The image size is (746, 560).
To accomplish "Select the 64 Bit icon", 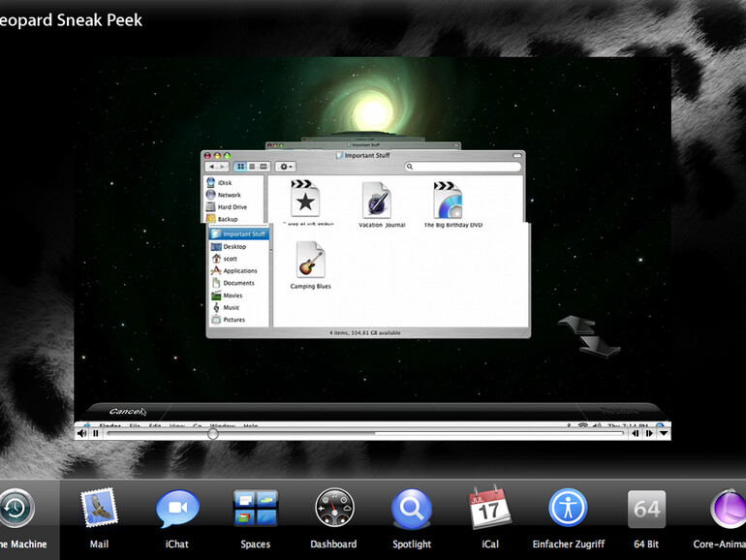I will [646, 509].
